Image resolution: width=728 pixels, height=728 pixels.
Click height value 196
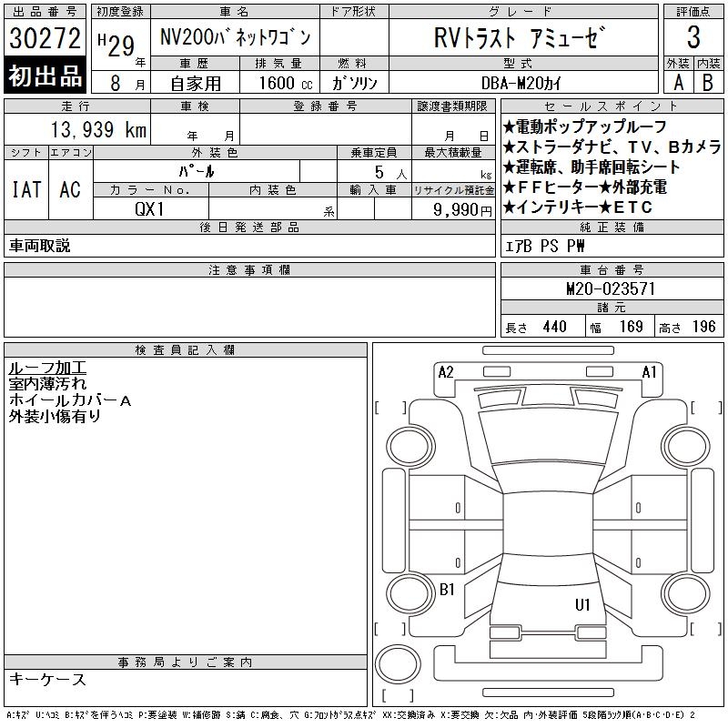pyautogui.click(x=703, y=327)
